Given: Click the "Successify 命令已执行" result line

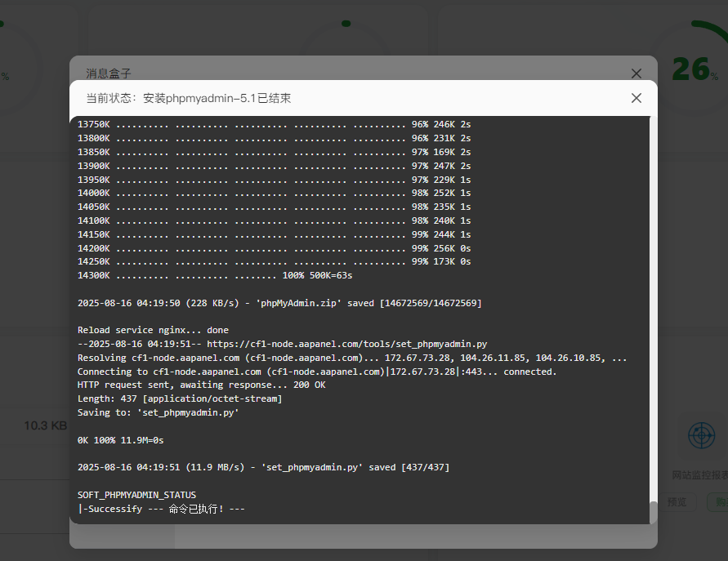Looking at the screenshot, I should click(161, 509).
